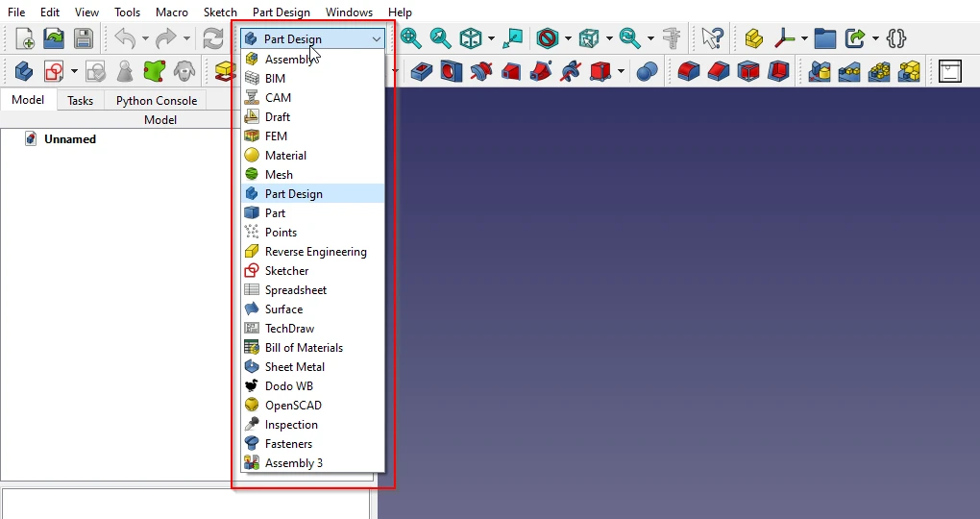
Task: Click the Save floppy disk icon
Action: pos(84,38)
